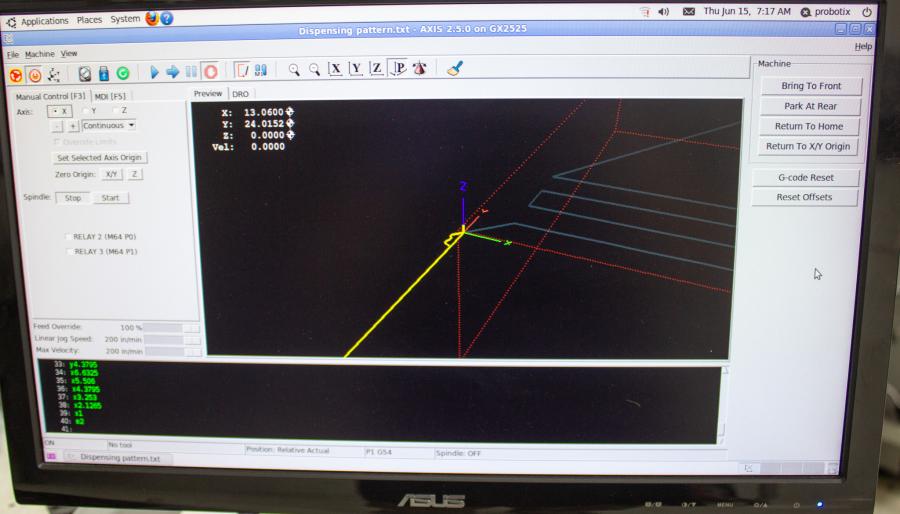Switch to Z top view
The image size is (900, 514).
pos(377,68)
